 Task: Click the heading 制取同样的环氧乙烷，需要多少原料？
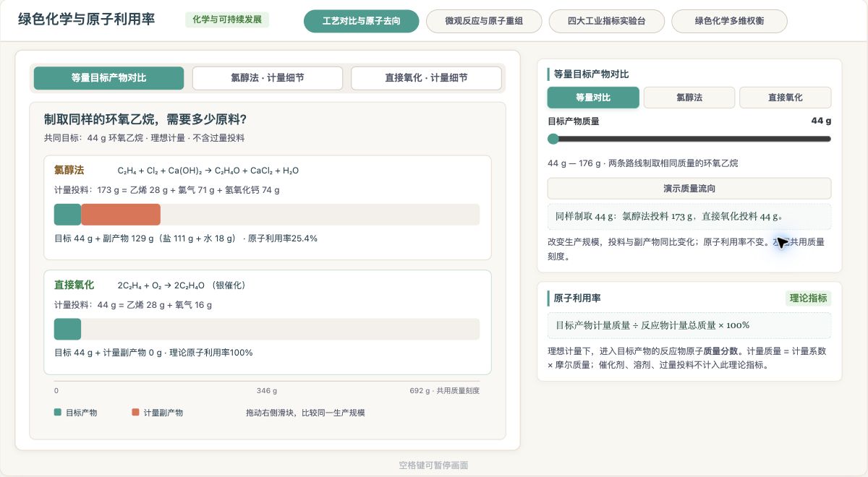click(145, 119)
